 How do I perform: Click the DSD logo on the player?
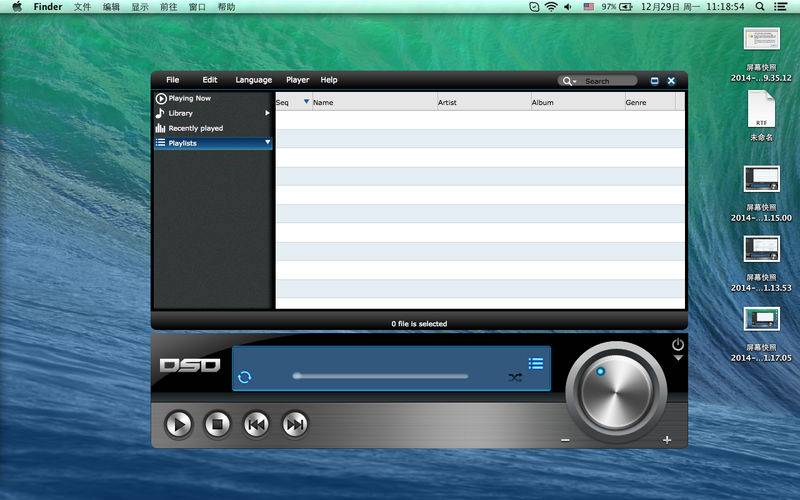point(190,365)
